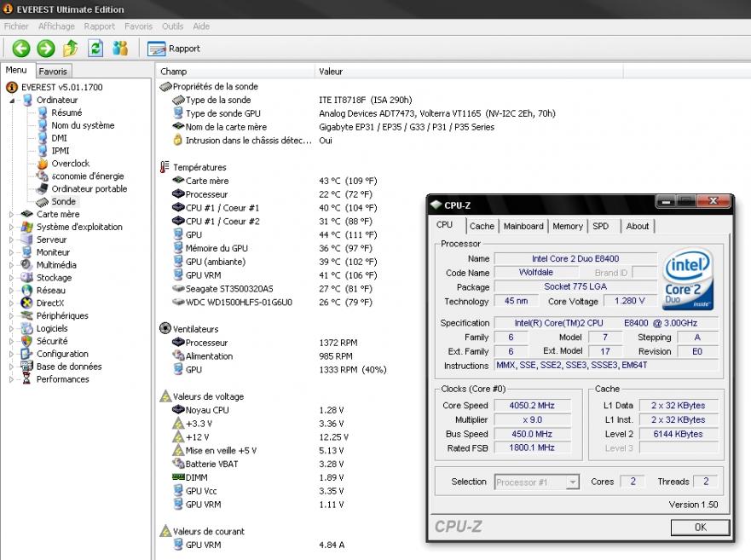The width and height of the screenshot is (751, 560).
Task: Click the DirectX icon in the tree
Action: (27, 303)
